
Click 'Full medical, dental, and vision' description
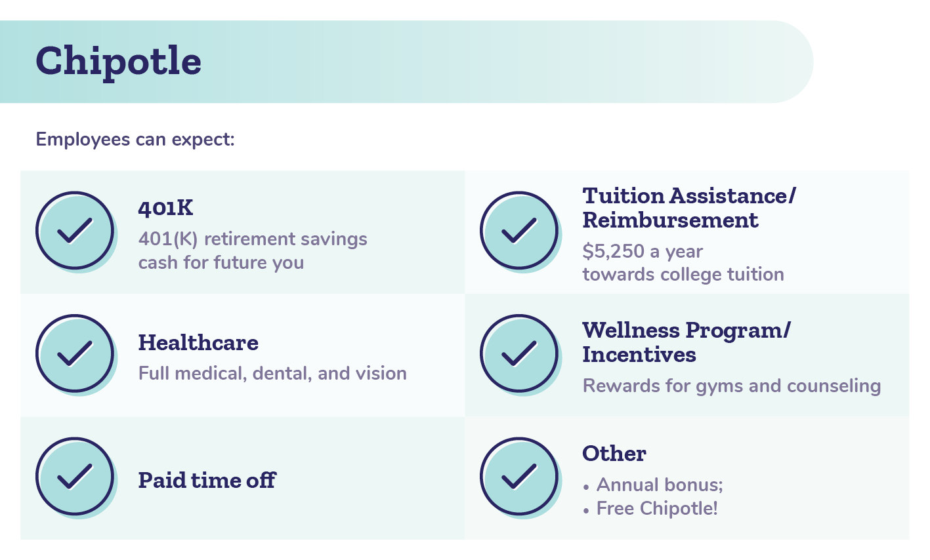tap(272, 374)
